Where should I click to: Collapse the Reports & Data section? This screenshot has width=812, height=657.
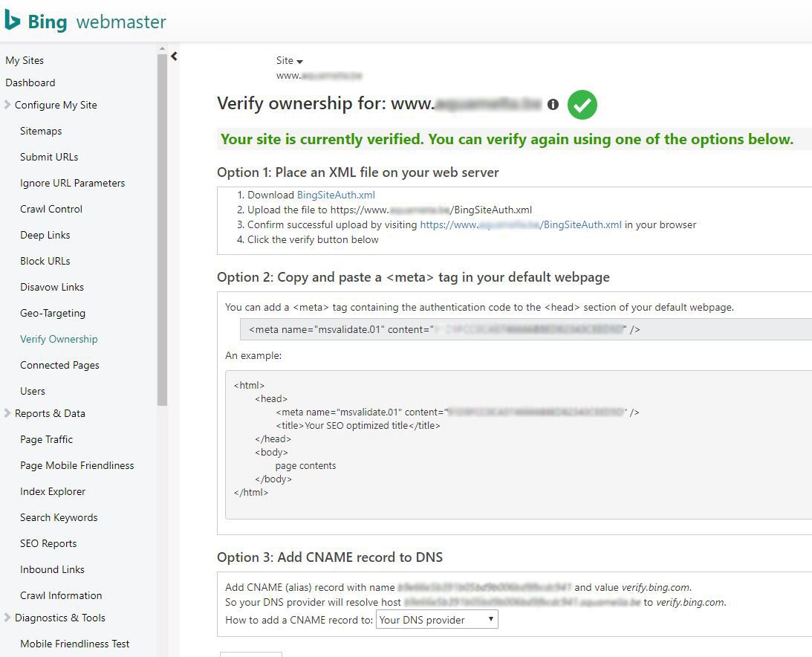pyautogui.click(x=7, y=413)
